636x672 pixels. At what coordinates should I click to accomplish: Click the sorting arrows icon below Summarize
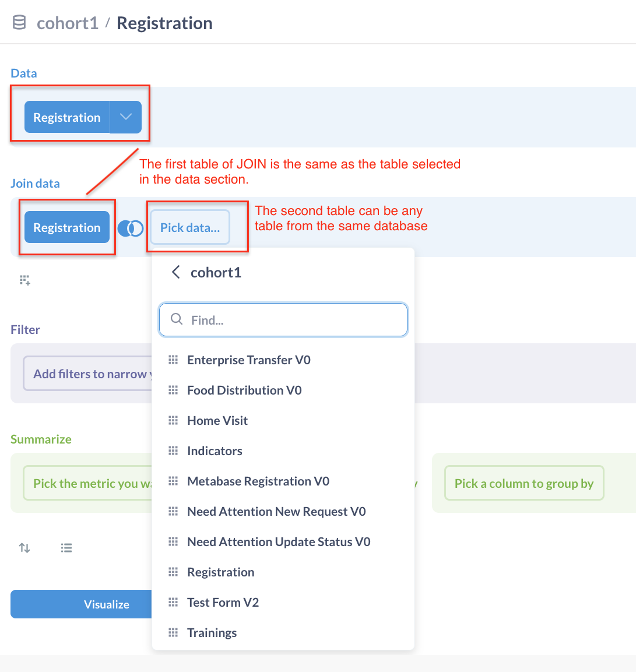pos(24,548)
